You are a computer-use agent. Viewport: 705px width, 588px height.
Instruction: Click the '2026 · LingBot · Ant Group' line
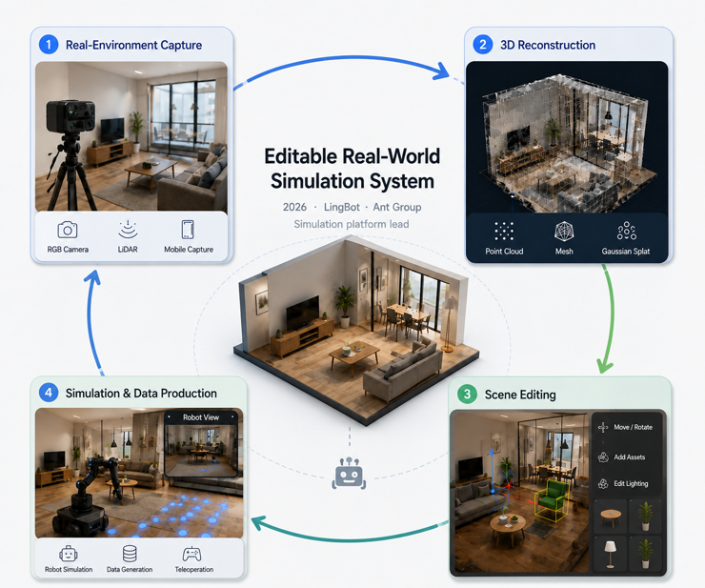coord(352,207)
